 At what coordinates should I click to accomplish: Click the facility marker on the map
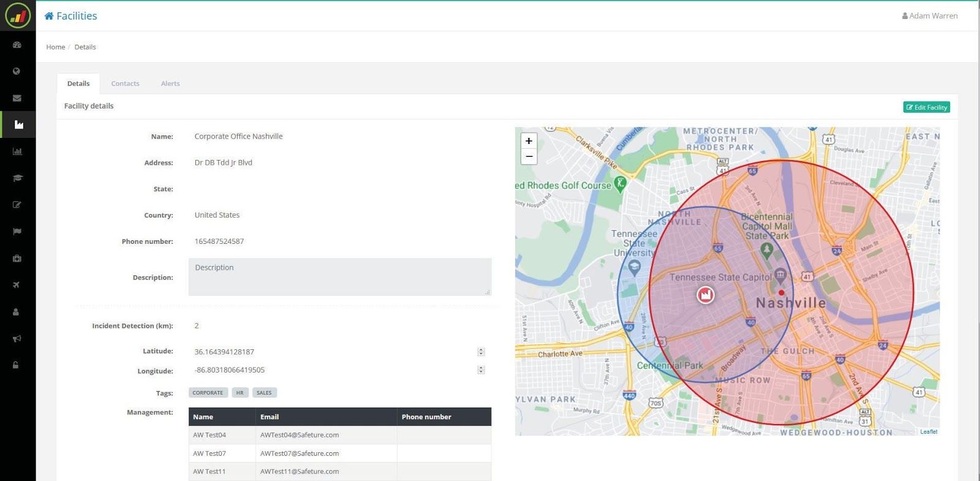[x=706, y=295]
